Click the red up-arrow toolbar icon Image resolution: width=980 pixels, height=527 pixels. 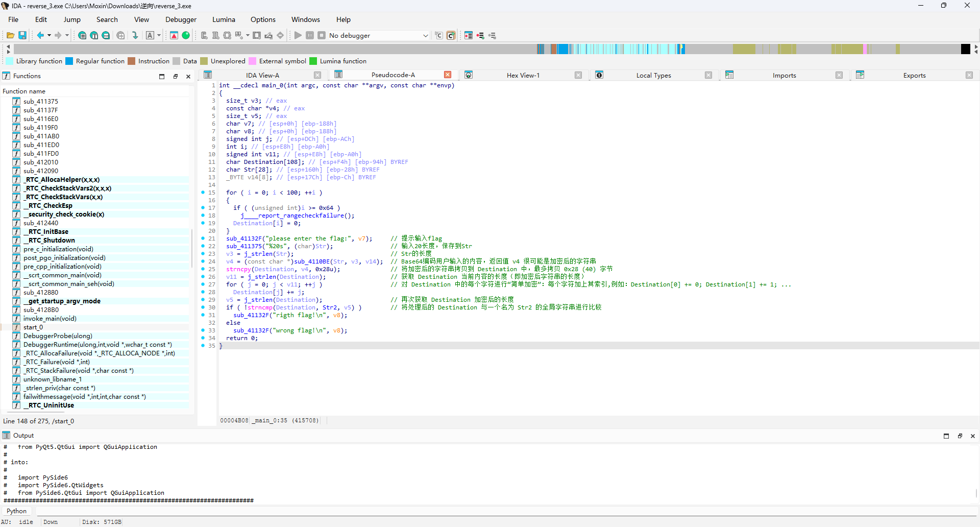point(174,35)
